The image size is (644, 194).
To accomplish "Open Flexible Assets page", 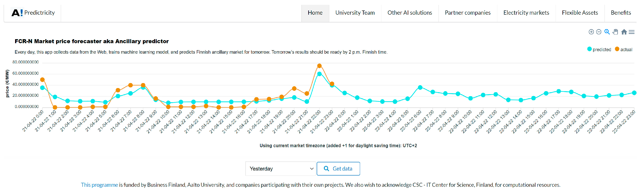I will point(580,13).
